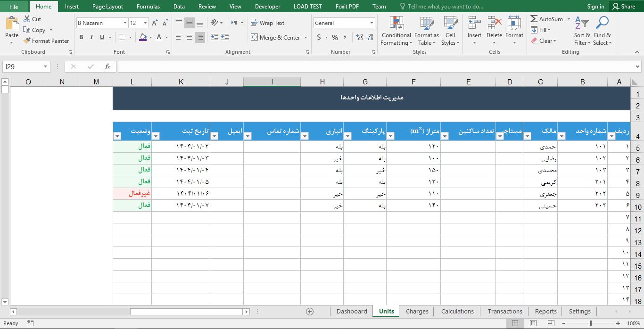The width and height of the screenshot is (644, 329).
Task: Switch to the Page Layout ribbon tab
Action: 107,7
